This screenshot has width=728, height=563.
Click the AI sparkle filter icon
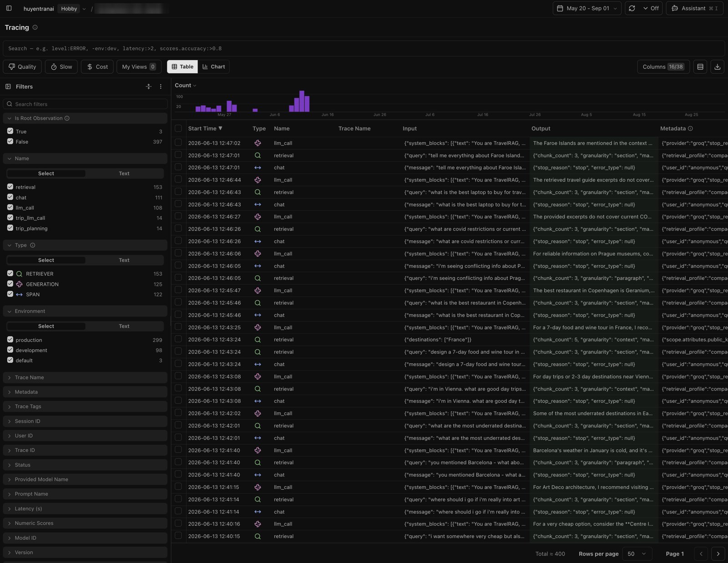(x=149, y=86)
